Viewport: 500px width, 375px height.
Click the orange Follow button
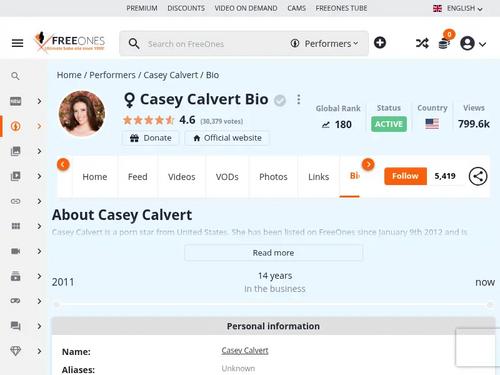[405, 176]
